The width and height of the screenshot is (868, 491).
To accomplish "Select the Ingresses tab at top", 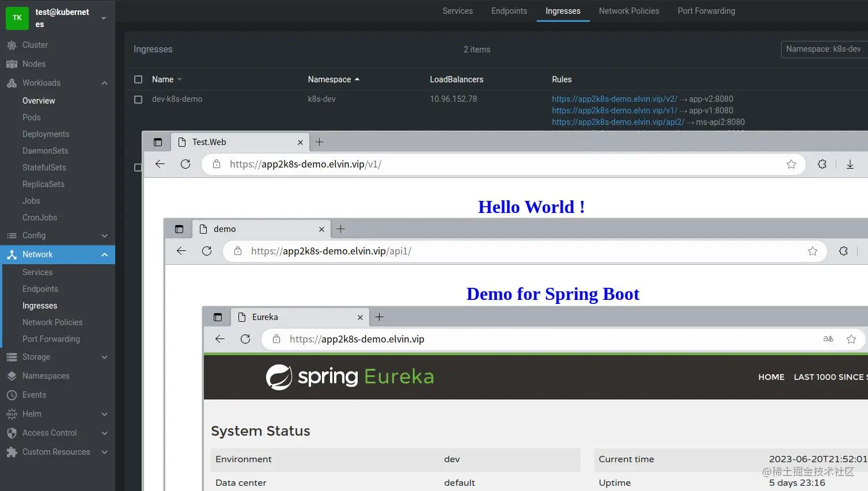I will (x=563, y=11).
